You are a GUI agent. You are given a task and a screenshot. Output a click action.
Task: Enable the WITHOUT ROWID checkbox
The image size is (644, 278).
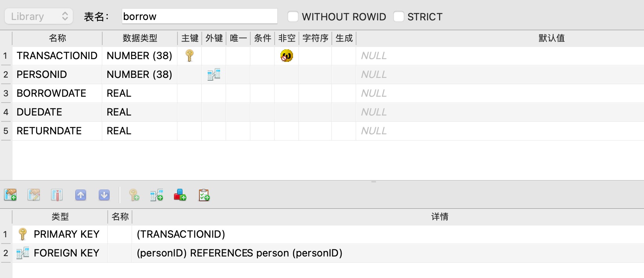(293, 16)
